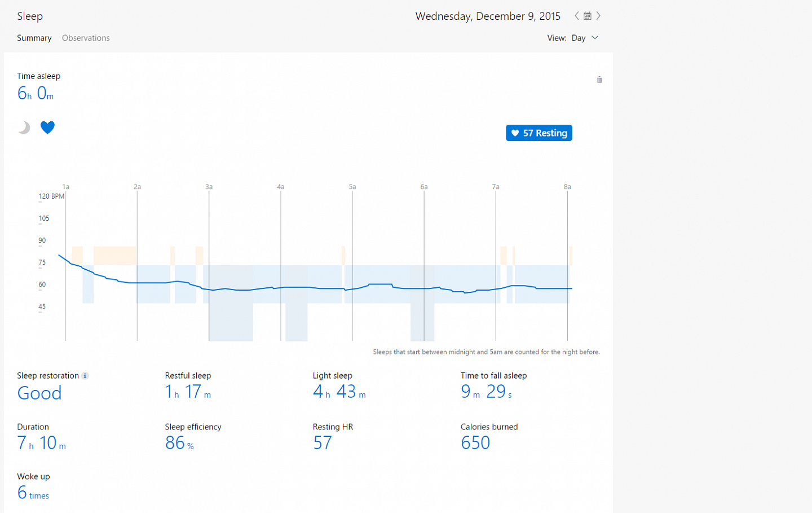Viewport: 812px width, 513px height.
Task: Click the 3a timeline marker
Action: pos(209,187)
